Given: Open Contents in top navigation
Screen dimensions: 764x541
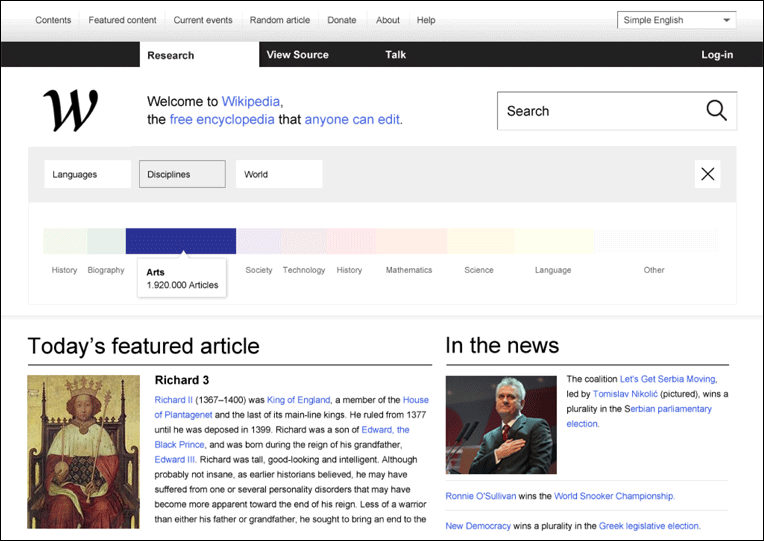Looking at the screenshot, I should point(53,20).
